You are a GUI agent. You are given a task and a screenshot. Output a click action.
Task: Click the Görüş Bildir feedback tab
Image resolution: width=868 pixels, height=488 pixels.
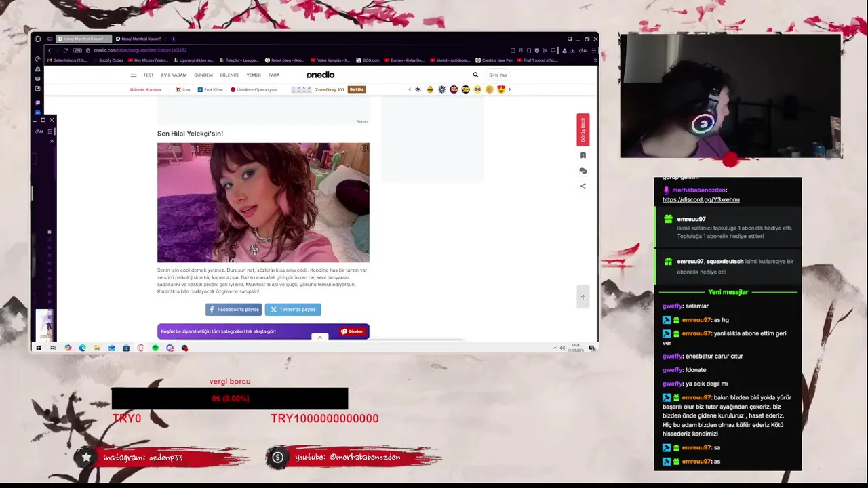click(583, 129)
